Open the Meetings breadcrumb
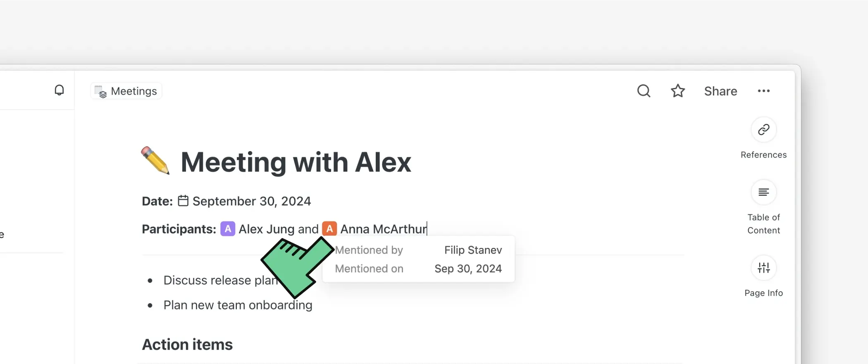The width and height of the screenshot is (868, 364). click(x=126, y=91)
